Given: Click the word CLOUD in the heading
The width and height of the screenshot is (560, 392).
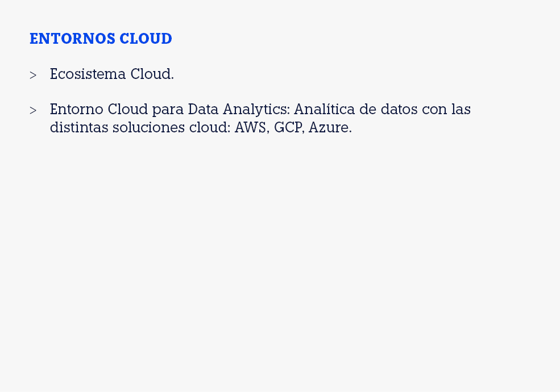Looking at the screenshot, I should click(x=146, y=39).
